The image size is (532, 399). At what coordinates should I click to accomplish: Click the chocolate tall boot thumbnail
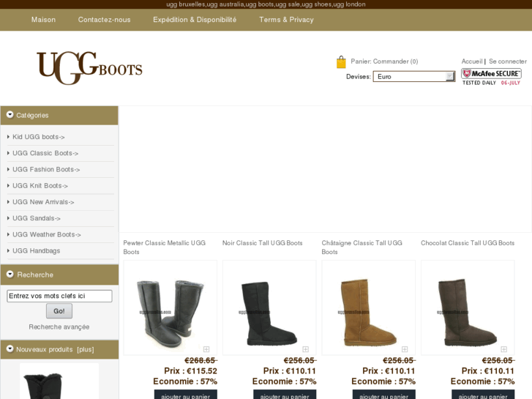point(468,307)
